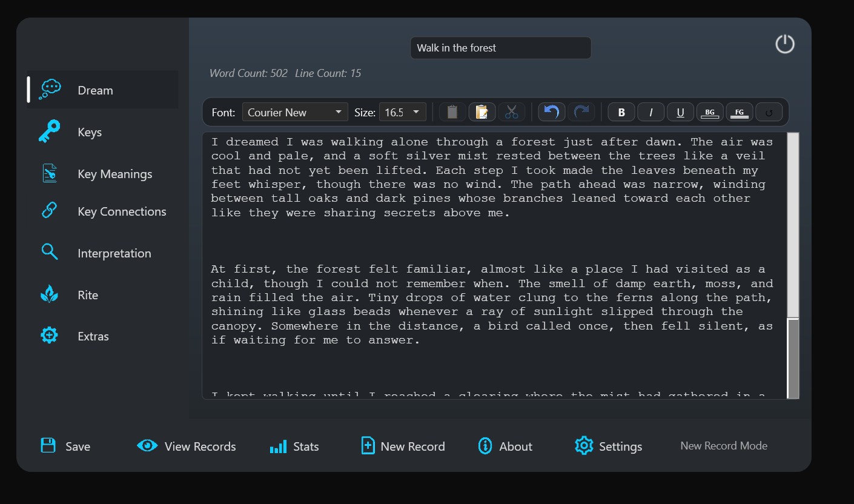The width and height of the screenshot is (854, 504).
Task: Click the power icon beside the title field
Action: click(785, 44)
